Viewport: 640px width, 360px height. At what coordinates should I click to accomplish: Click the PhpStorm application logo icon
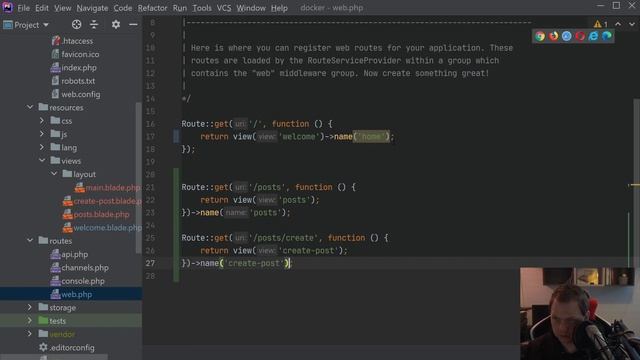click(x=7, y=7)
